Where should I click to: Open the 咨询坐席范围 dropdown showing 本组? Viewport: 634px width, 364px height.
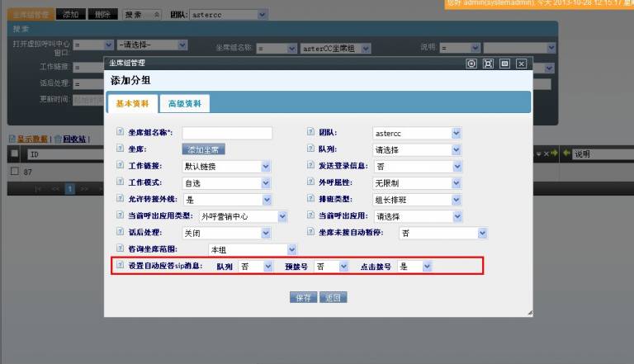coord(253,249)
